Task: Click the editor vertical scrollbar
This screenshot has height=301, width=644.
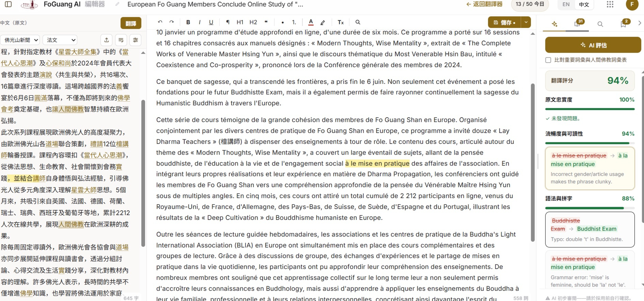Action: [533, 163]
